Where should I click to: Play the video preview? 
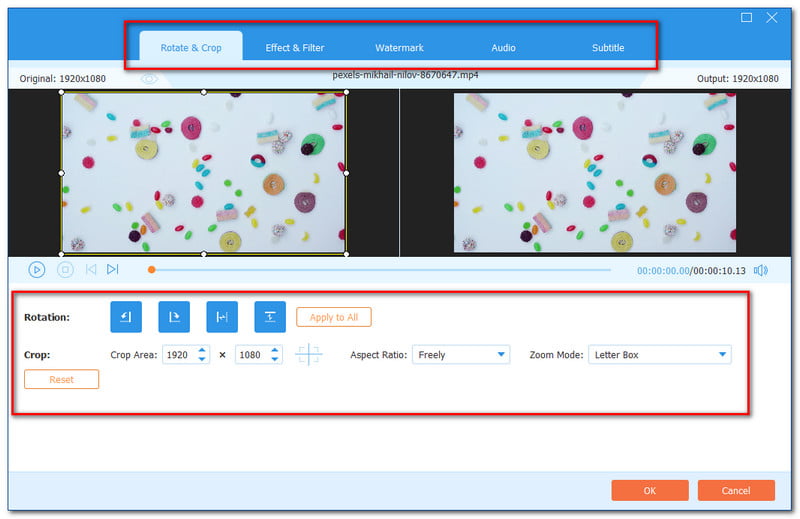coord(37,269)
